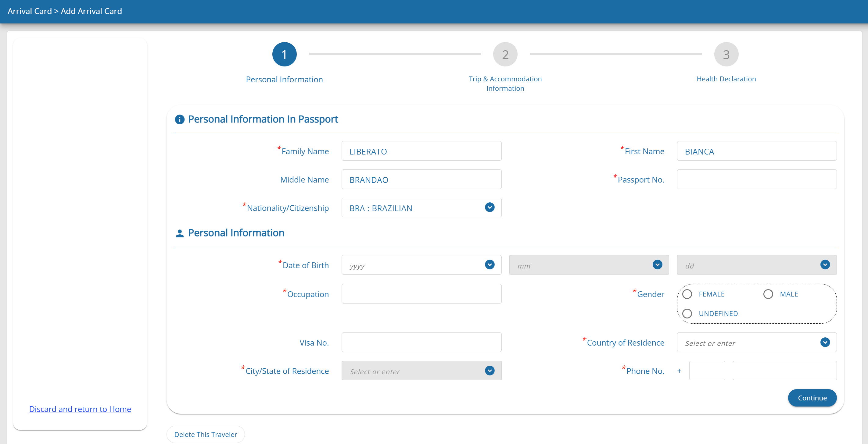Expand the City/State of Residence dropdown
This screenshot has height=444, width=868.
[421, 371]
